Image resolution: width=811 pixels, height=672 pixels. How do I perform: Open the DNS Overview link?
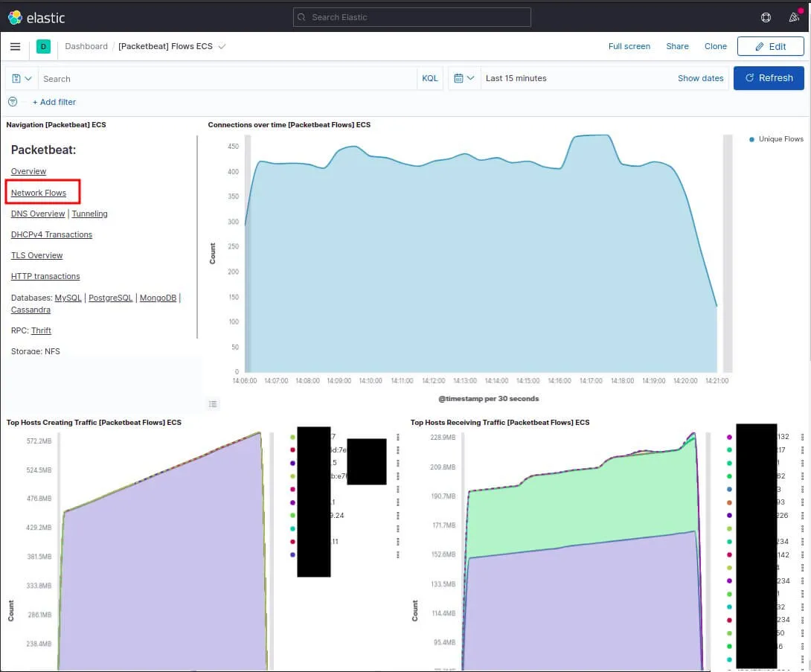tap(38, 214)
